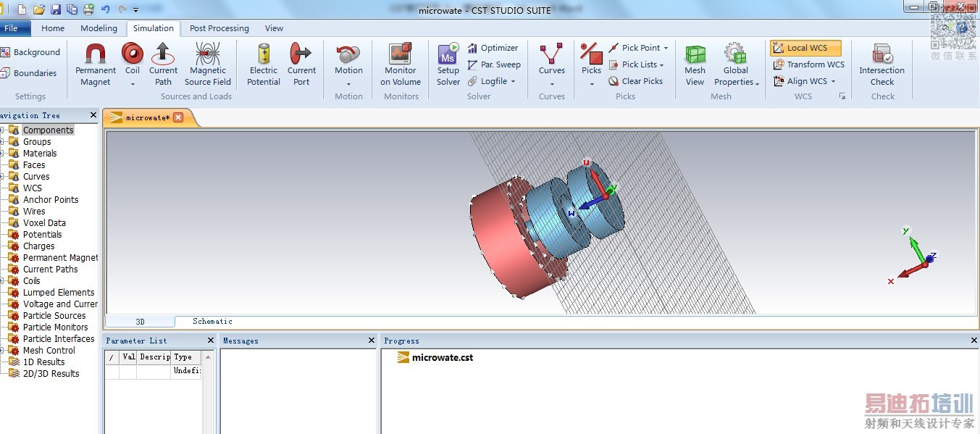Close the Messages panel

coord(372,341)
